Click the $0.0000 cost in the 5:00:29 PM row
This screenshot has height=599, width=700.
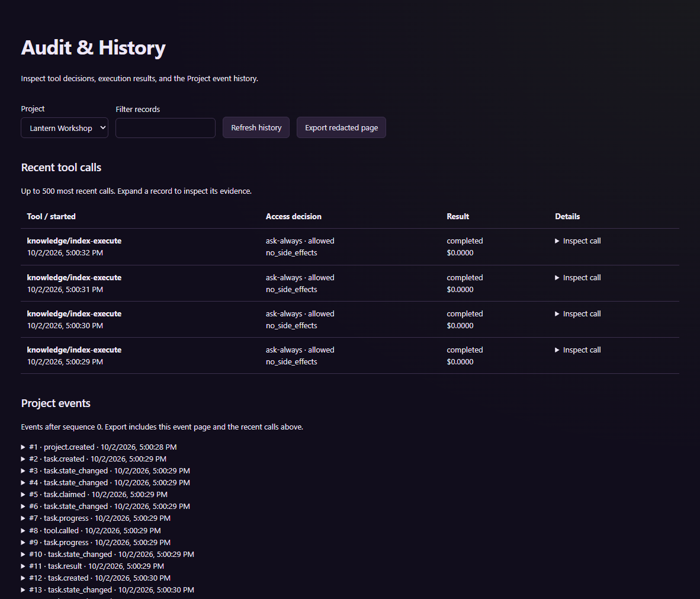coord(460,362)
